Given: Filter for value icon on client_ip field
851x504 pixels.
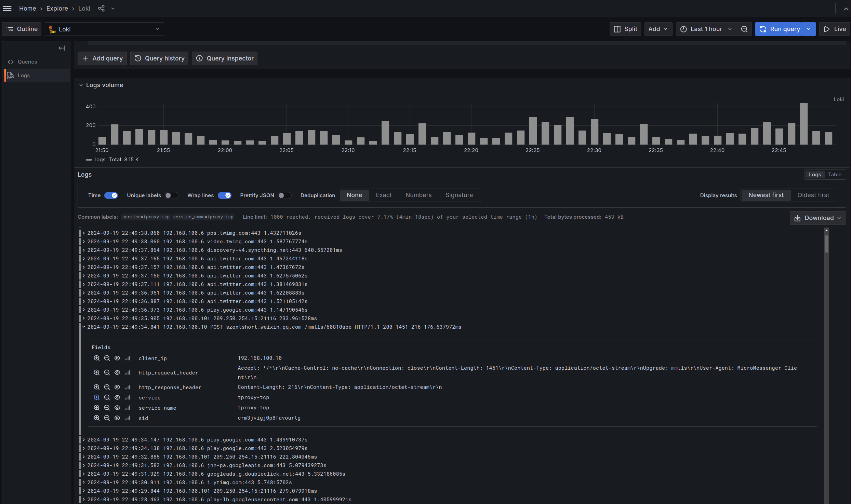Looking at the screenshot, I should (x=97, y=358).
